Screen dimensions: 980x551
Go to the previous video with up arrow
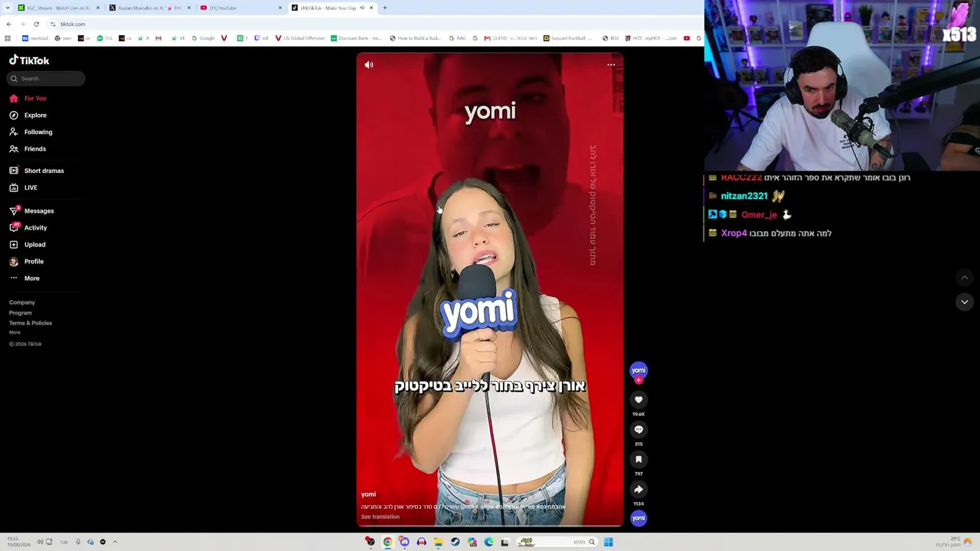coord(965,278)
